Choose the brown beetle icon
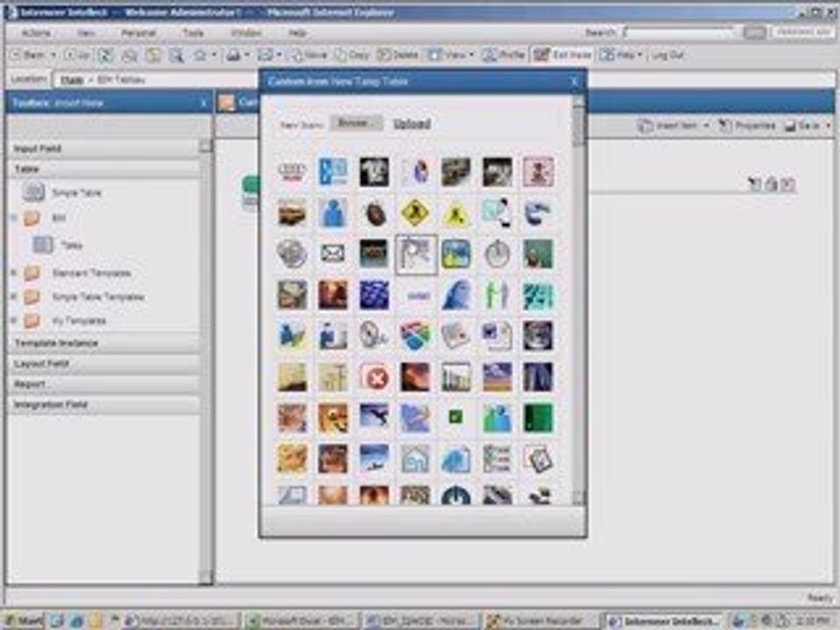The width and height of the screenshot is (840, 630). point(374,213)
